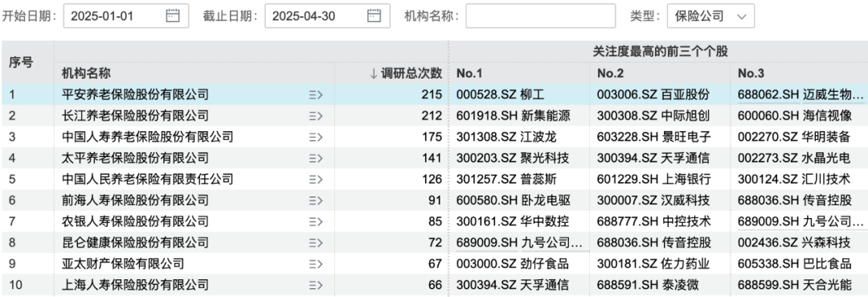Click stock 300161.SZ 华中数控
Image resolution: width=868 pixels, height=297 pixels.
[x=512, y=221]
